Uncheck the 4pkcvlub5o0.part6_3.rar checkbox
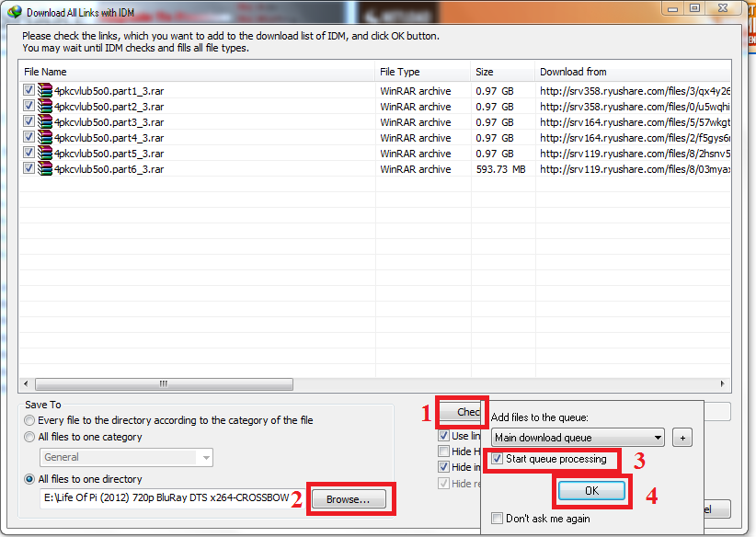Image resolution: width=756 pixels, height=537 pixels. (x=29, y=168)
